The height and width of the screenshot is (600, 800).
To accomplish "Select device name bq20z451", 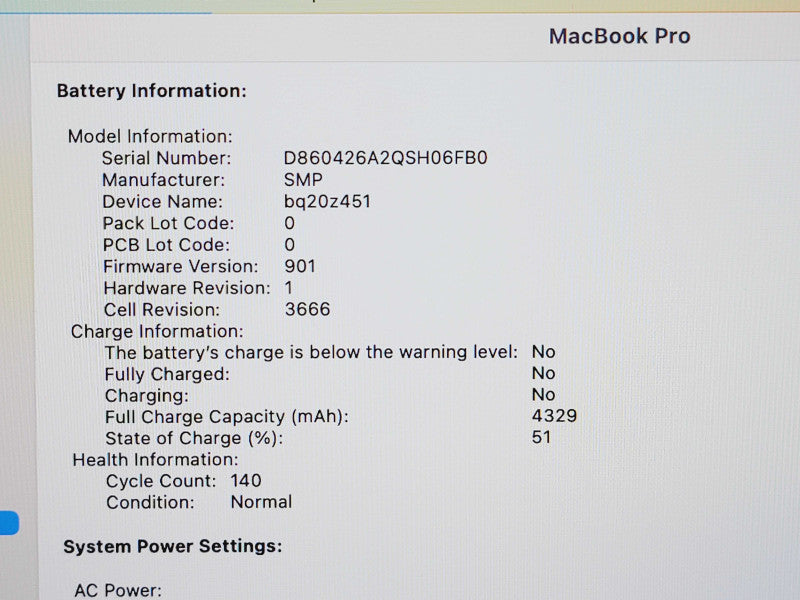I will tap(327, 202).
